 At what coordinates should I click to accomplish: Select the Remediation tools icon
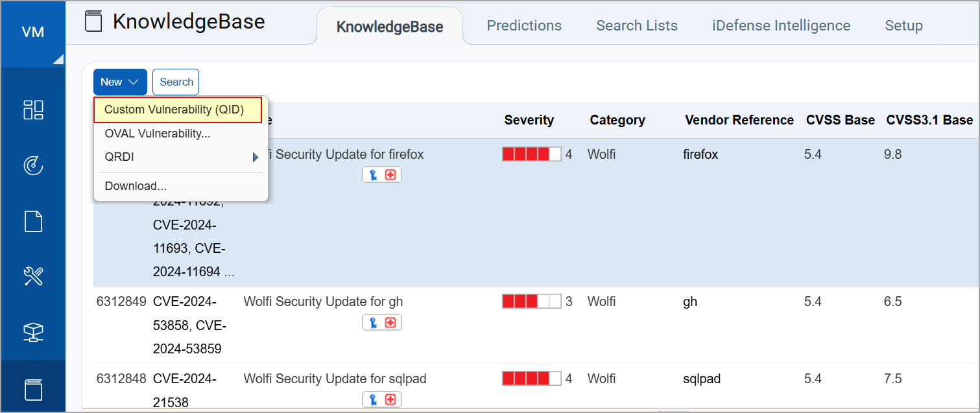pyautogui.click(x=33, y=277)
